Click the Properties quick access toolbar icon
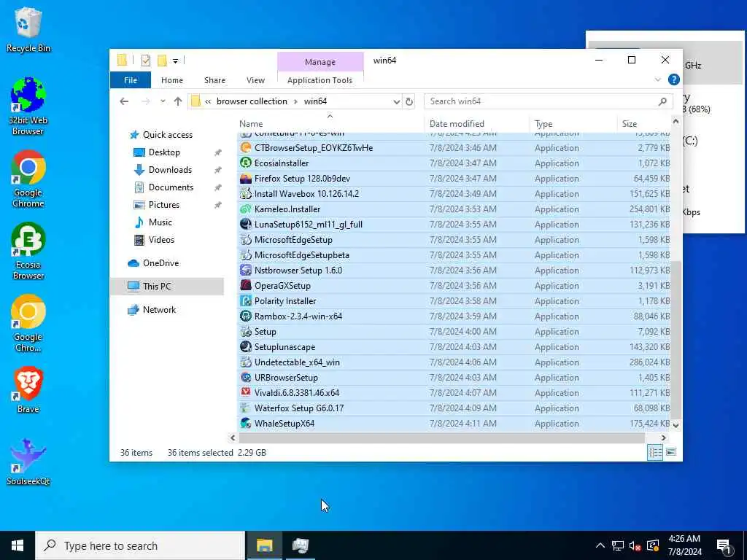 point(146,61)
